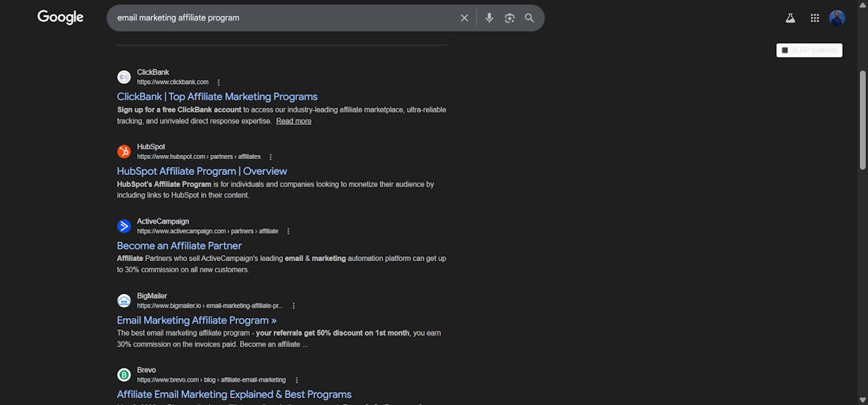Open Affiliate Email Marketing Explained link
This screenshot has width=868, height=405.
(x=234, y=395)
